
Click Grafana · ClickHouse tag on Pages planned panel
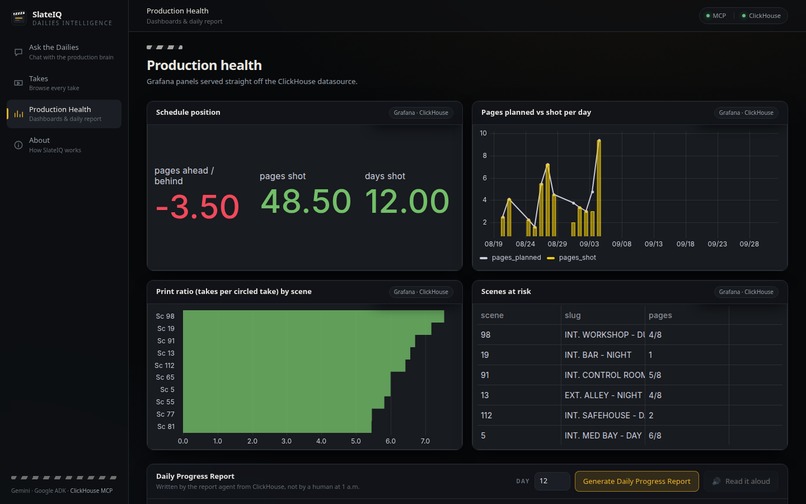click(x=746, y=113)
